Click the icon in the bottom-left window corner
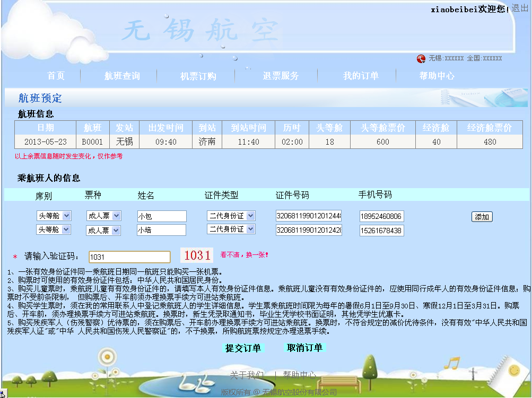This screenshot has height=398, width=532. [x=2, y=395]
